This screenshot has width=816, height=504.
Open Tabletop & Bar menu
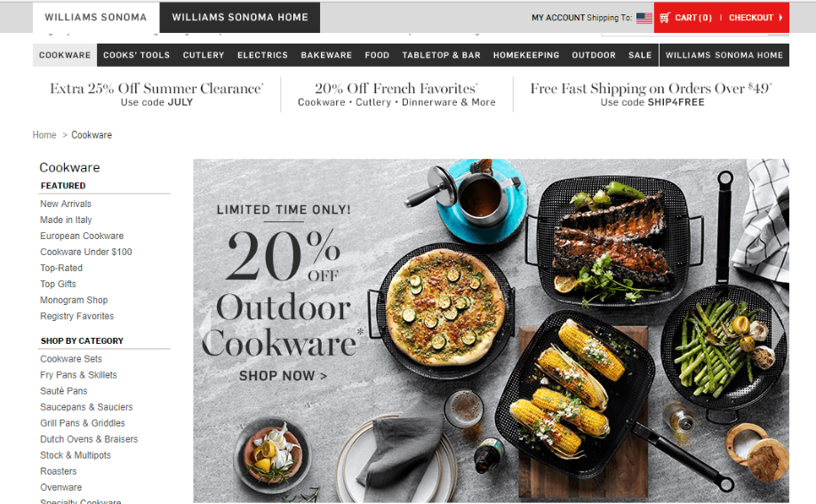[441, 55]
